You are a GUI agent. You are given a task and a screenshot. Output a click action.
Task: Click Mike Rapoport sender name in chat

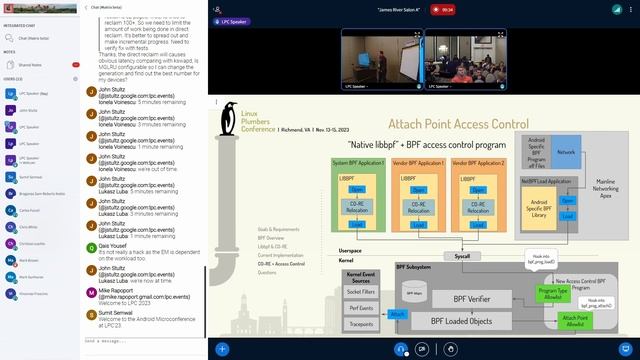(x=116, y=291)
